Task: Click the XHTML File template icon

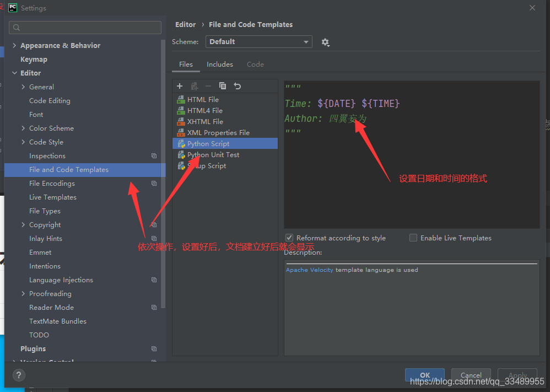Action: [181, 122]
